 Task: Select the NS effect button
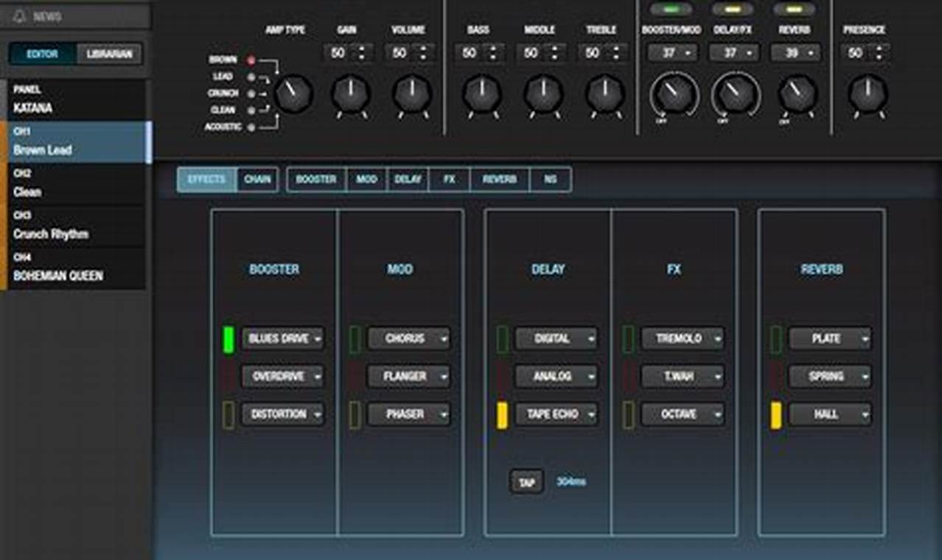click(550, 180)
